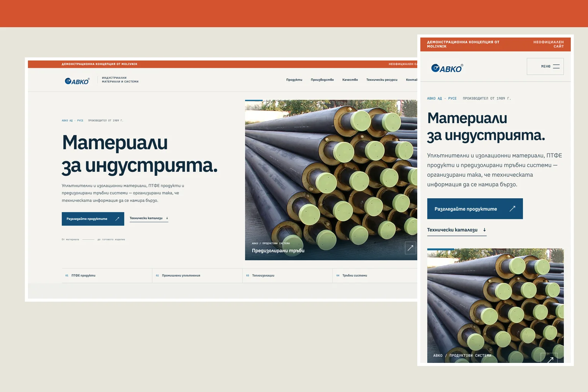Click desktop tagline Индустриални материали и системи
The width and height of the screenshot is (588, 392).
tap(120, 80)
